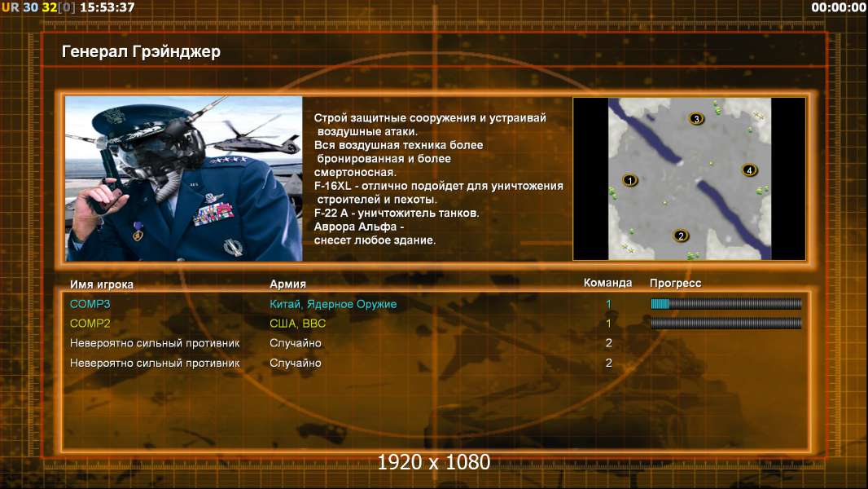This screenshot has width=868, height=489.
Task: Click the title 'Генерал Грэйнджер'
Action: (141, 51)
